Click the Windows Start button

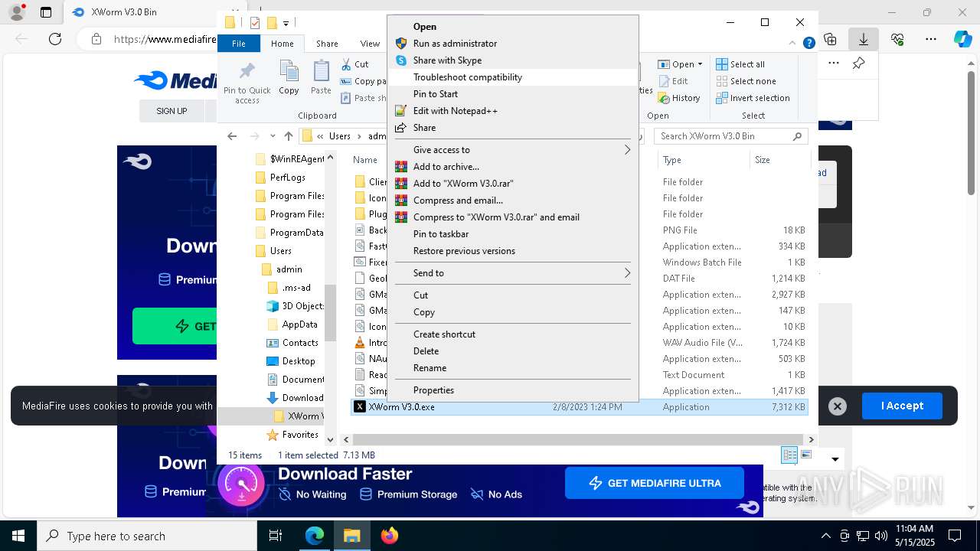coord(18,536)
